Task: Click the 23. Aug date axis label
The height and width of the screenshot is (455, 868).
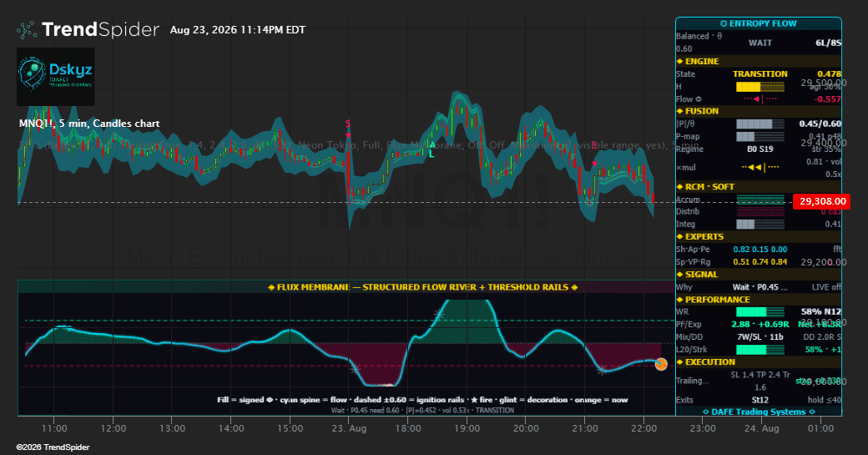Action: click(x=349, y=428)
